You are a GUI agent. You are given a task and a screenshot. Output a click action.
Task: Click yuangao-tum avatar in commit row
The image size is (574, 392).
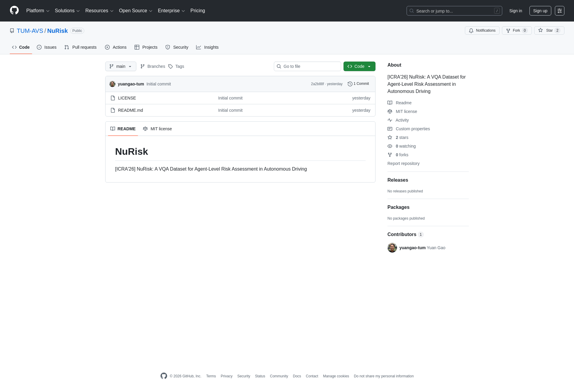click(112, 84)
